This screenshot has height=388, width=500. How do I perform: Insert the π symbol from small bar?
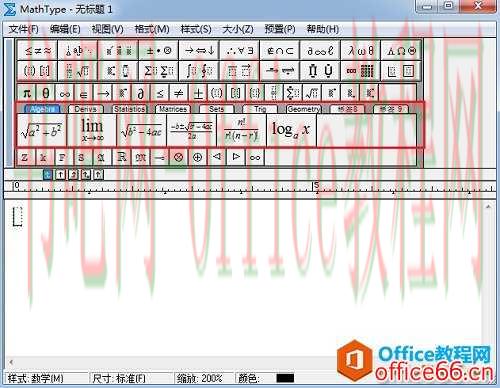click(x=26, y=93)
